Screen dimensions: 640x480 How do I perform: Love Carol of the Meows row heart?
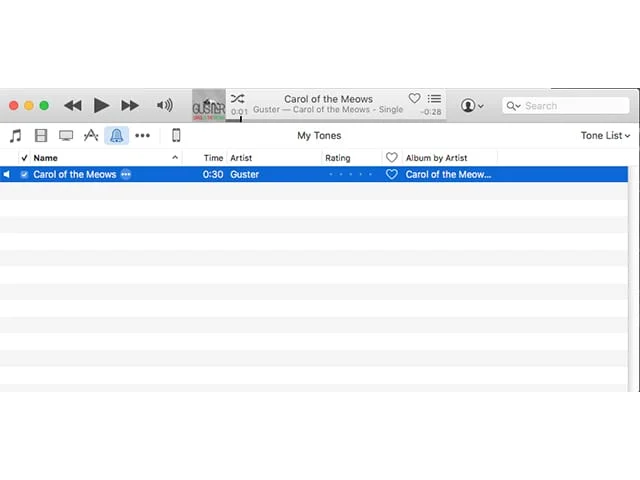(392, 174)
